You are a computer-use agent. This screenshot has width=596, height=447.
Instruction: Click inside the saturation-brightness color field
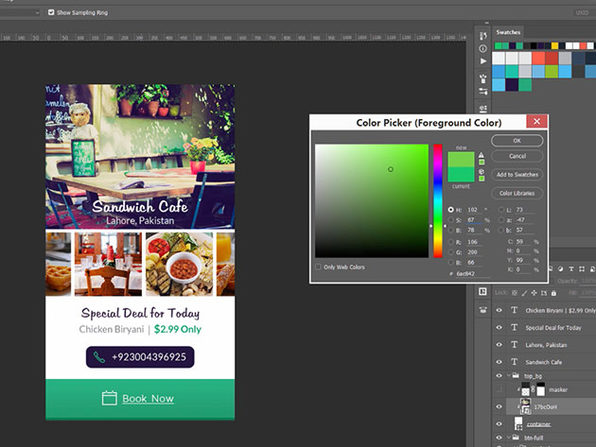point(371,201)
